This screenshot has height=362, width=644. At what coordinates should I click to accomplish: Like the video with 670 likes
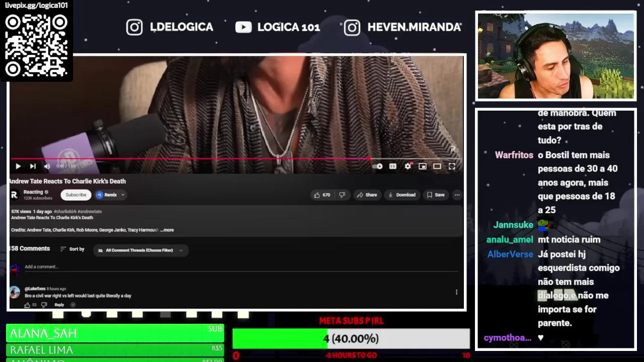pos(322,195)
